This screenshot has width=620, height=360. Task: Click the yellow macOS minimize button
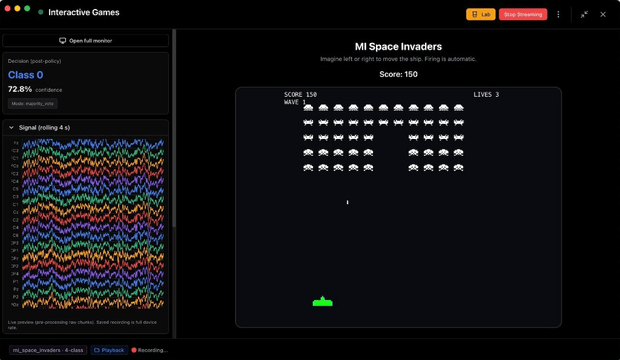17,8
